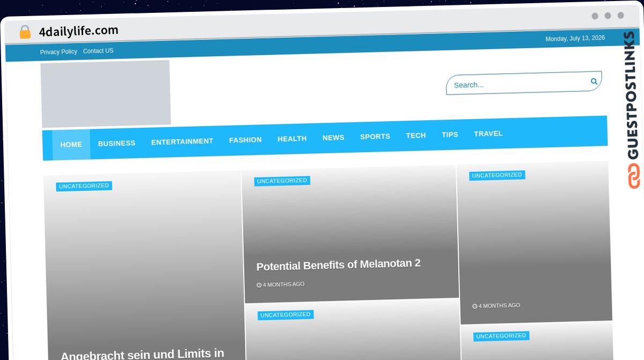Click the orange padlock icon
644x360 pixels.
coord(25,32)
